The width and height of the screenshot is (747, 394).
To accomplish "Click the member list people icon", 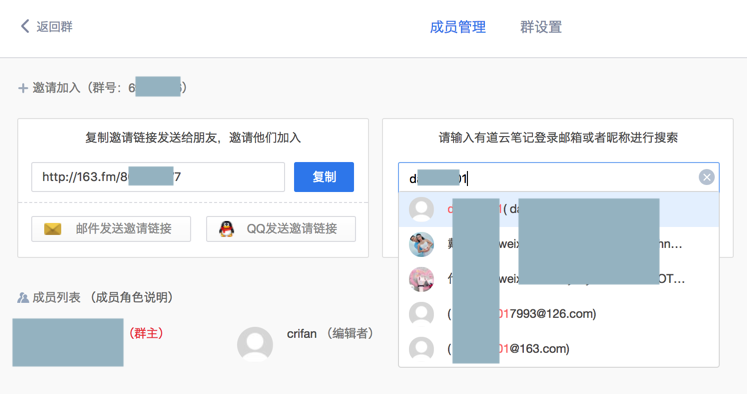I will point(22,298).
